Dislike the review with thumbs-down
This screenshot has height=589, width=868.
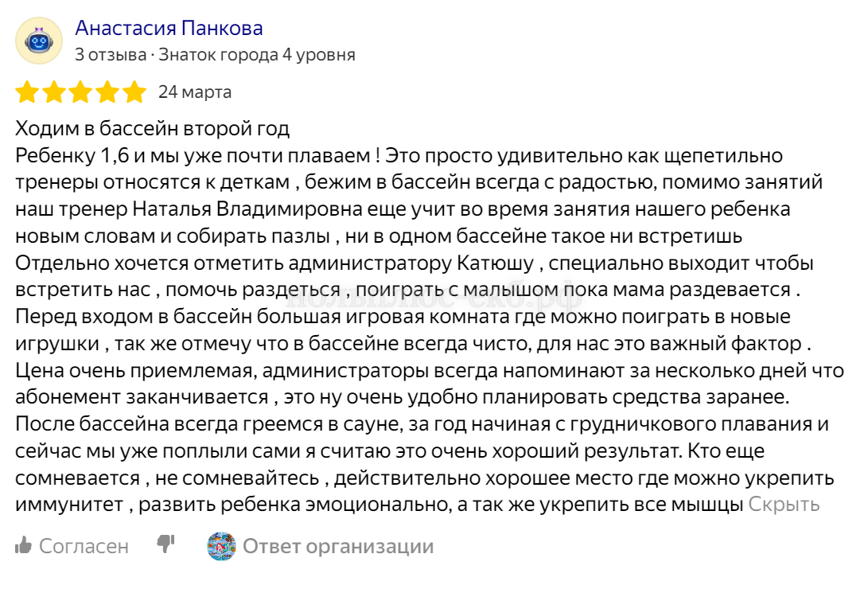point(165,544)
